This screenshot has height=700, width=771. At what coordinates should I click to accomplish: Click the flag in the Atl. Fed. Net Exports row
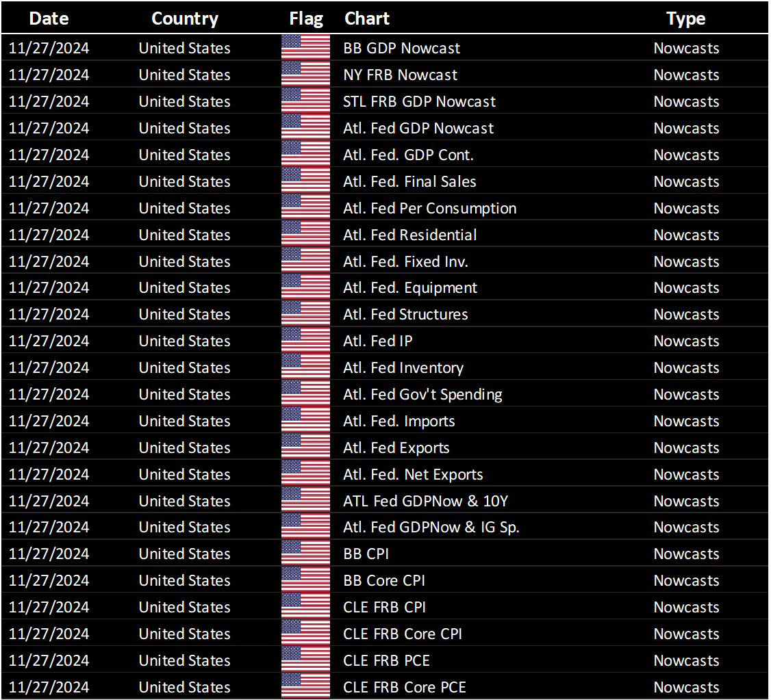[305, 474]
